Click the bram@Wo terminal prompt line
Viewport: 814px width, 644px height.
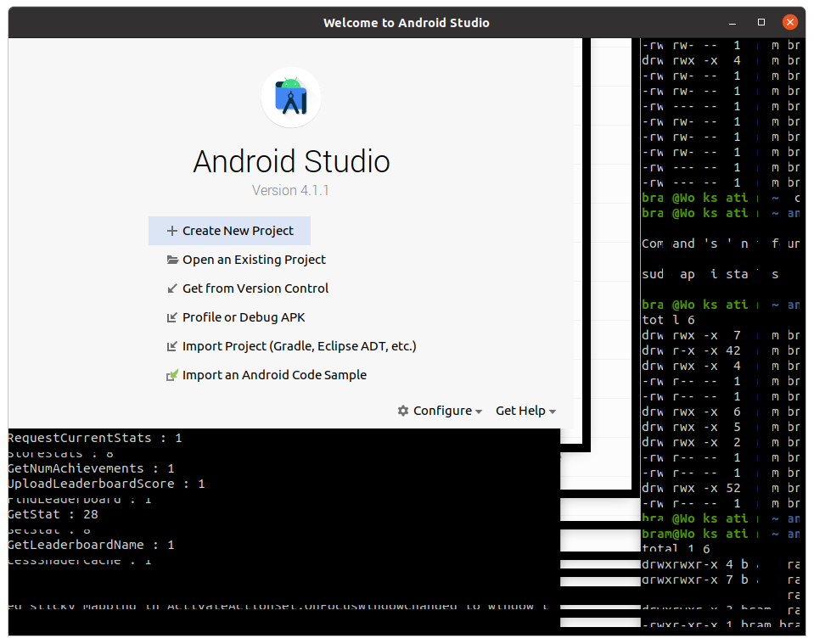tap(721, 534)
